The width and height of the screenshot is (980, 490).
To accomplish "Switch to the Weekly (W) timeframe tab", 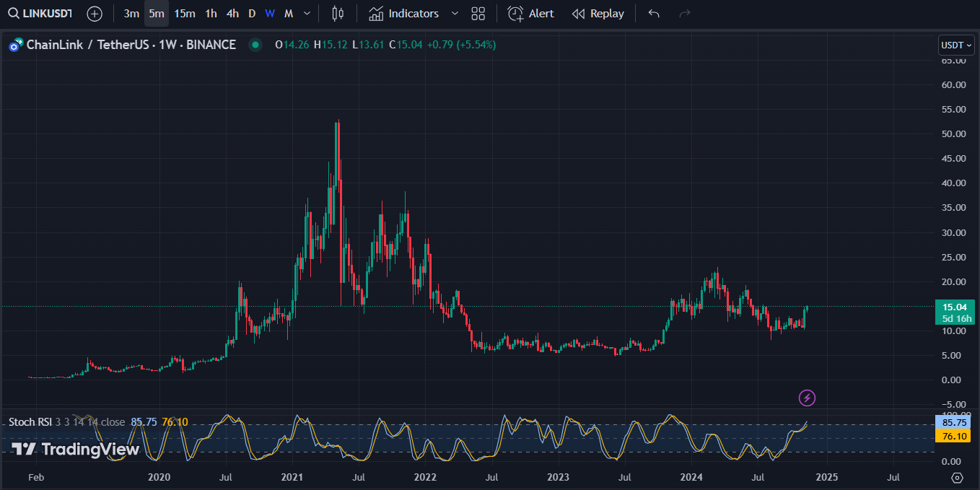I will click(x=269, y=13).
